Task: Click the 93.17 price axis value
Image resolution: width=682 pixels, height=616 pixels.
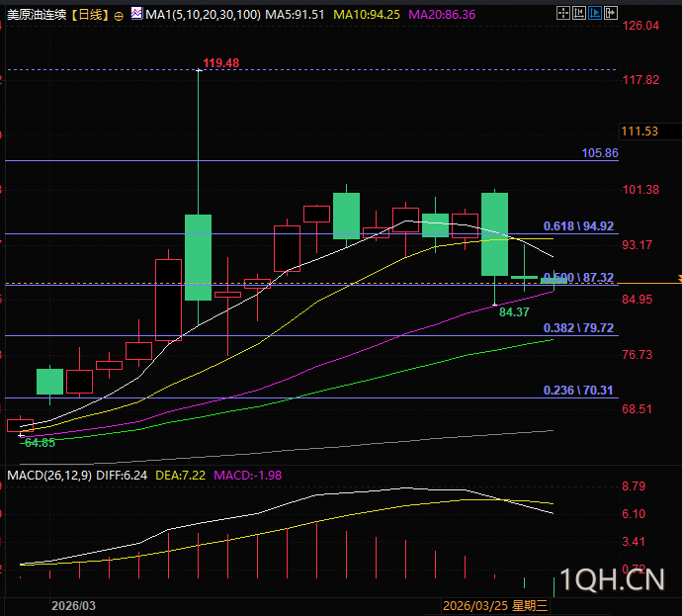Action: [638, 245]
